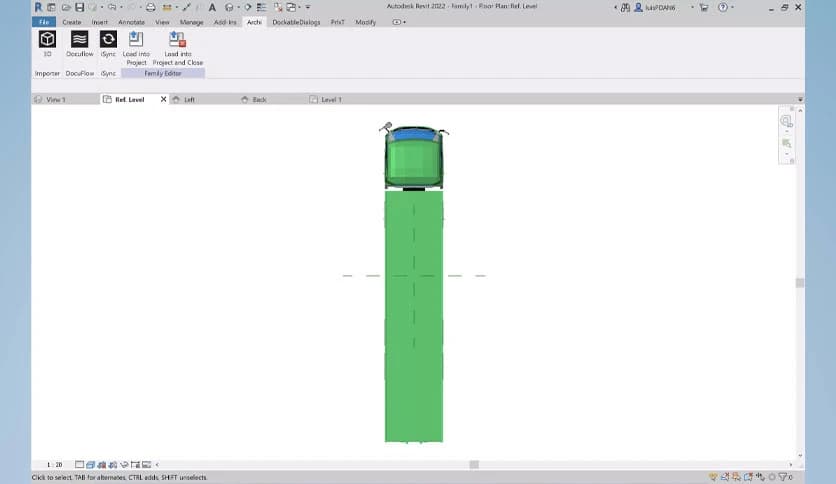The image size is (836, 484).
Task: Click the Thin Lines icon in quick access toolbar
Action: pyautogui.click(x=261, y=7)
